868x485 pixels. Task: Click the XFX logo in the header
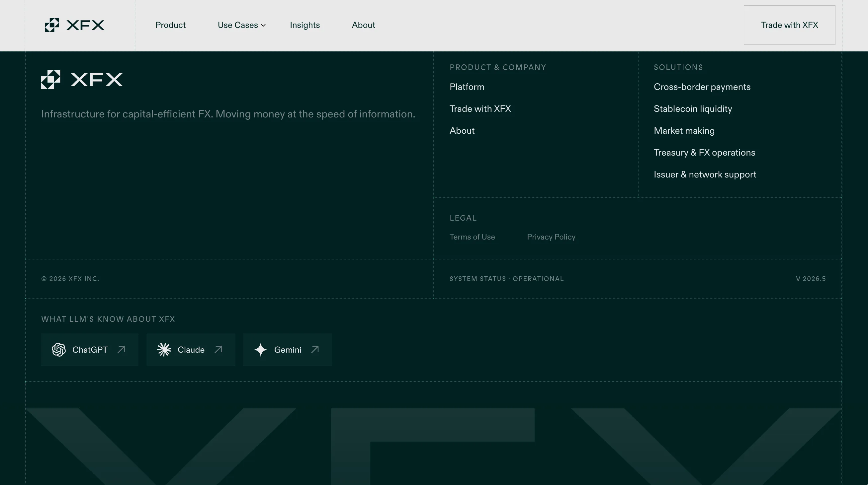(75, 25)
